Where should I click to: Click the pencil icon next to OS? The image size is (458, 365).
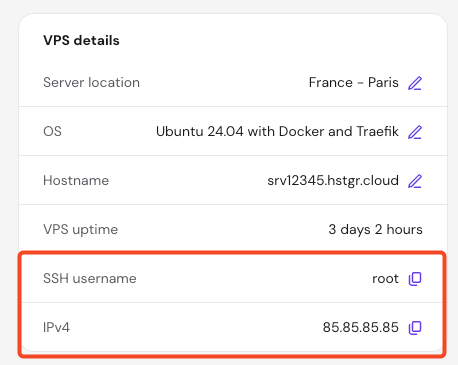pos(415,132)
